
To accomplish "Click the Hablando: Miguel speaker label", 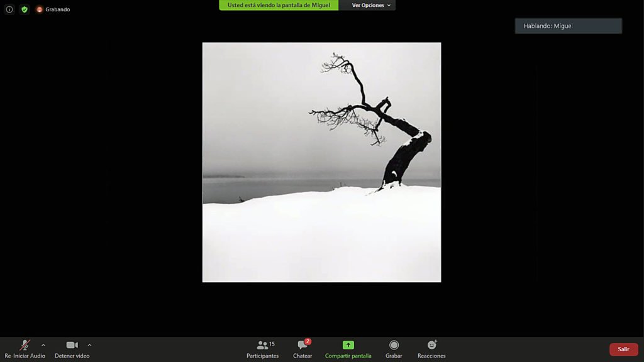I will (x=568, y=26).
